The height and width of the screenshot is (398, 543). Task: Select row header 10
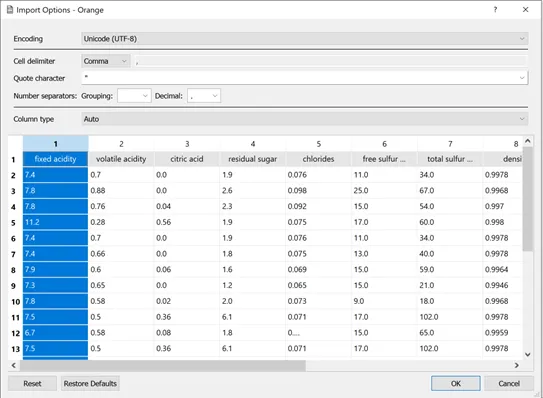[15, 301]
